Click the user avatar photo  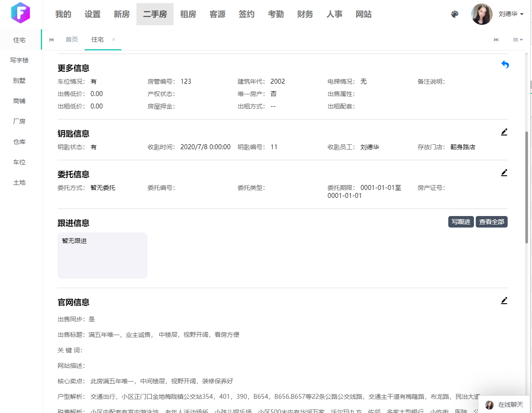click(482, 14)
